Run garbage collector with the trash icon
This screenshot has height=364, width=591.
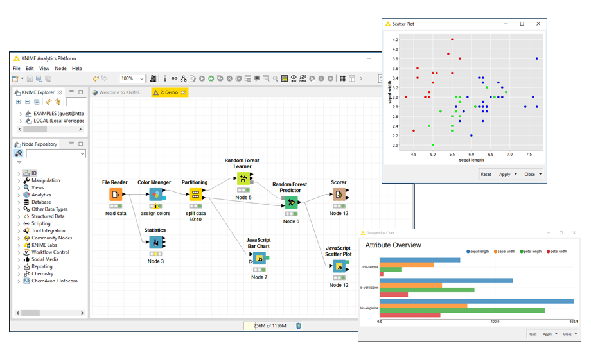(299, 326)
